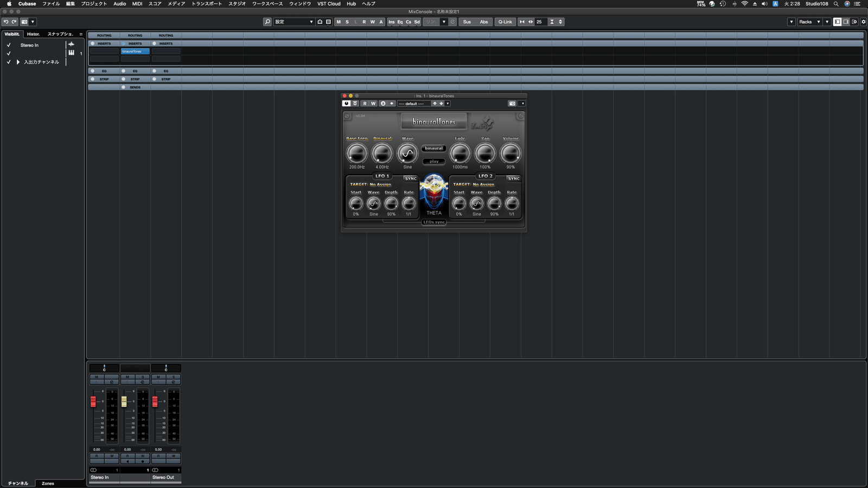Click the Time Machine icon in menu bar

pyautogui.click(x=723, y=4)
